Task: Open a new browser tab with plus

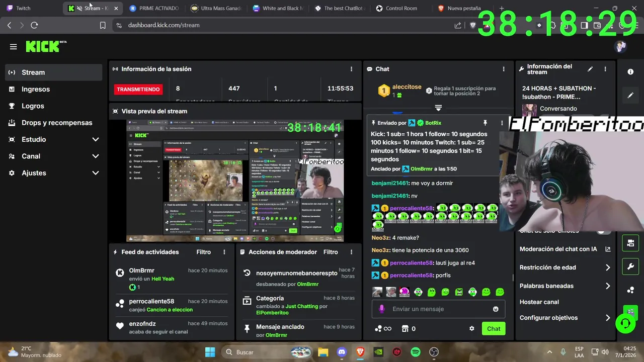Action: [x=501, y=8]
